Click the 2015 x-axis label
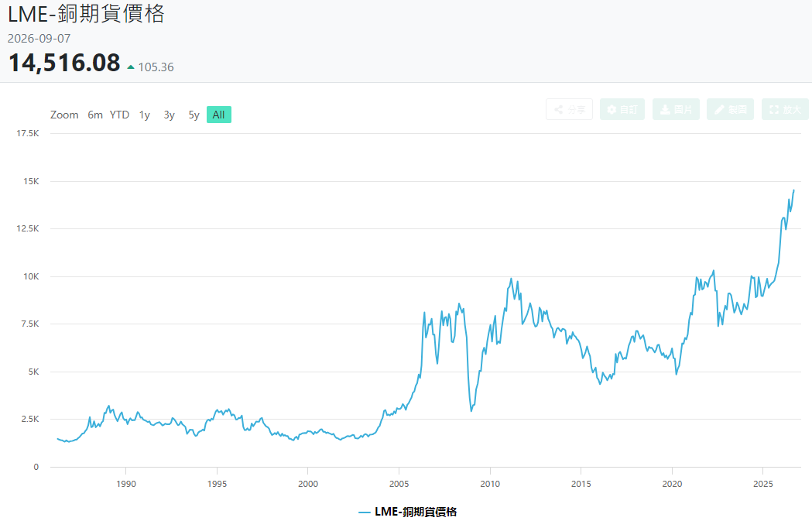 (581, 485)
